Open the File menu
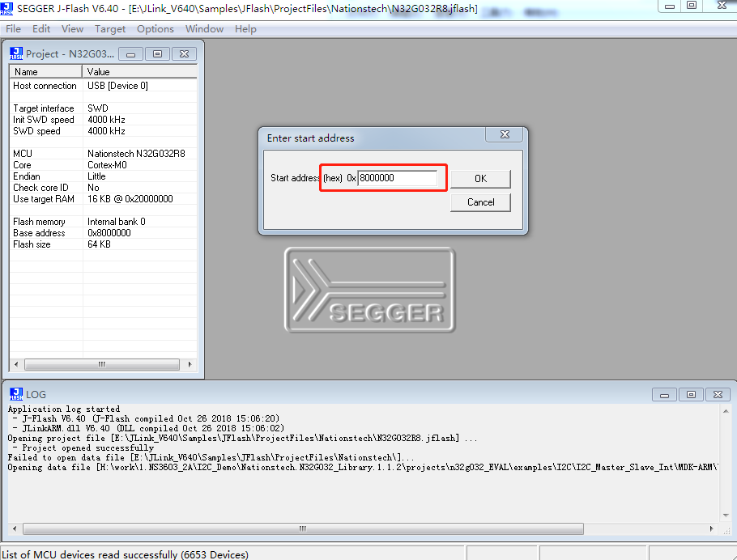Viewport: 737px width, 560px height. [13, 29]
